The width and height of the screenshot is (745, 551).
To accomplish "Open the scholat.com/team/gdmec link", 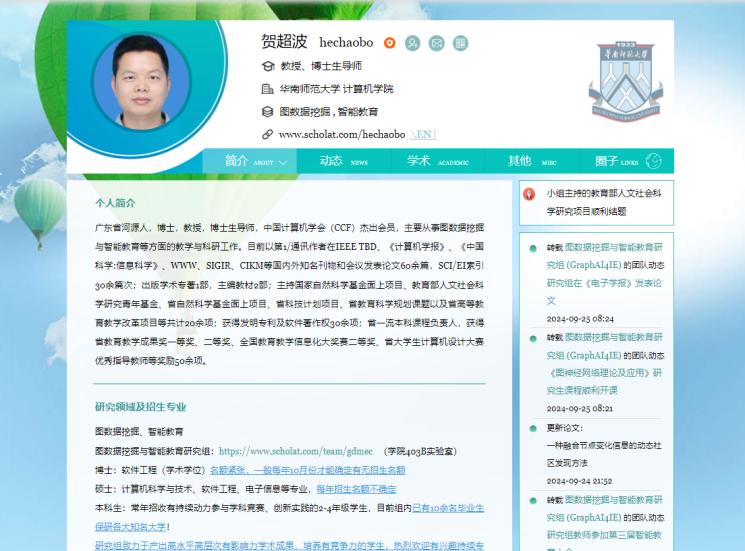I will coord(296,451).
